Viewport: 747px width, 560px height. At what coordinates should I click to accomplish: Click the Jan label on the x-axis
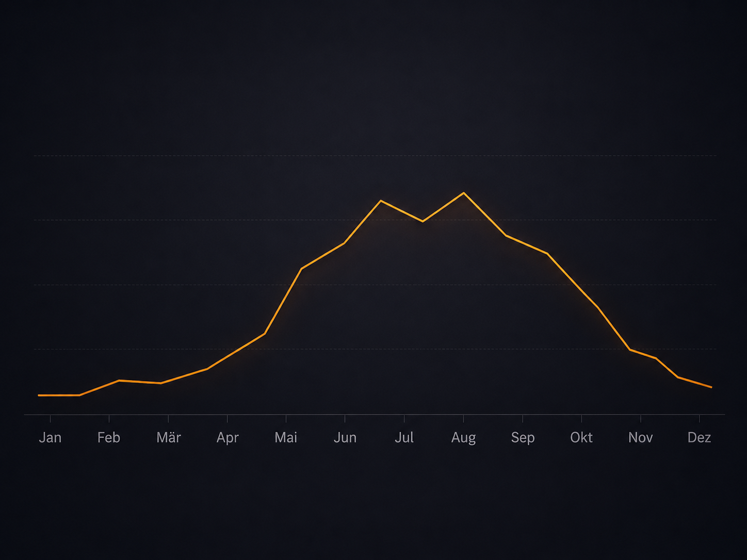point(50,437)
